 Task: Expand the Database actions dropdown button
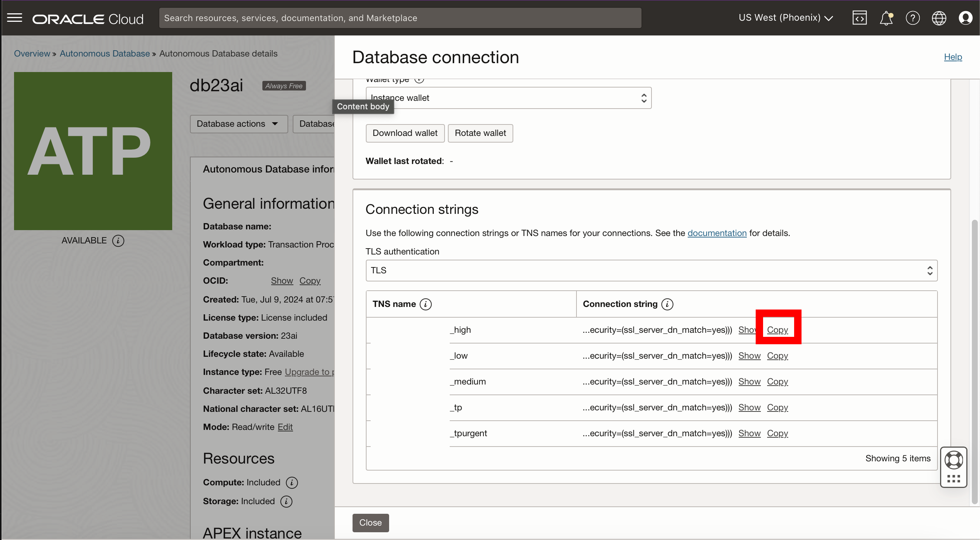pyautogui.click(x=239, y=124)
